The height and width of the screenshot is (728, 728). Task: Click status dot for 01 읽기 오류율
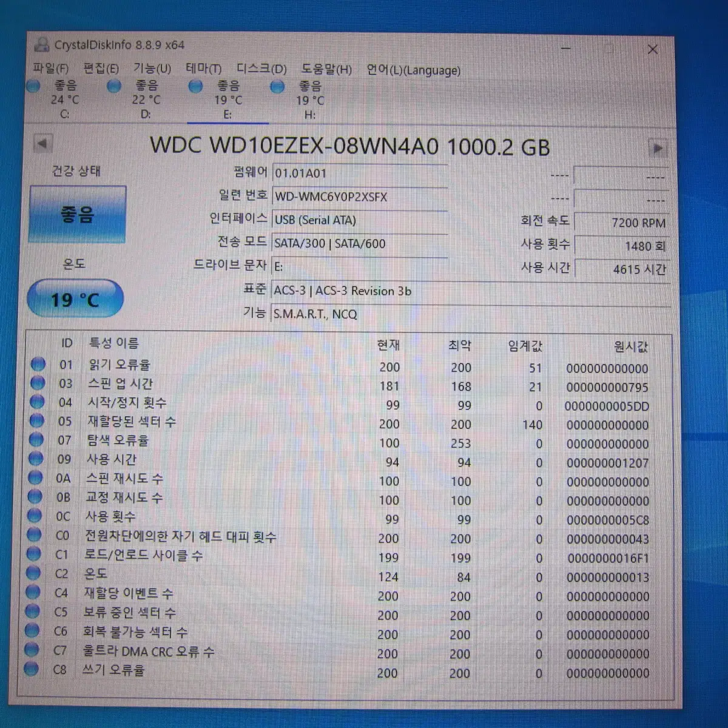click(38, 364)
